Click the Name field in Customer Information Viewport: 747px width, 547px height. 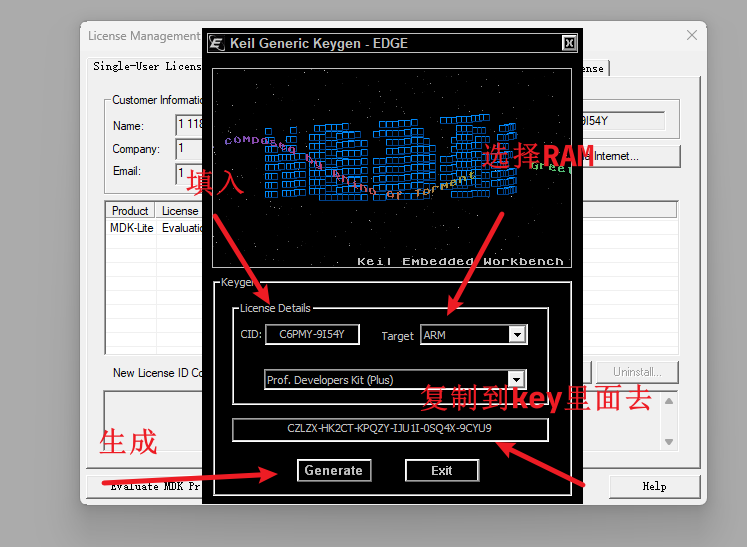[189, 125]
